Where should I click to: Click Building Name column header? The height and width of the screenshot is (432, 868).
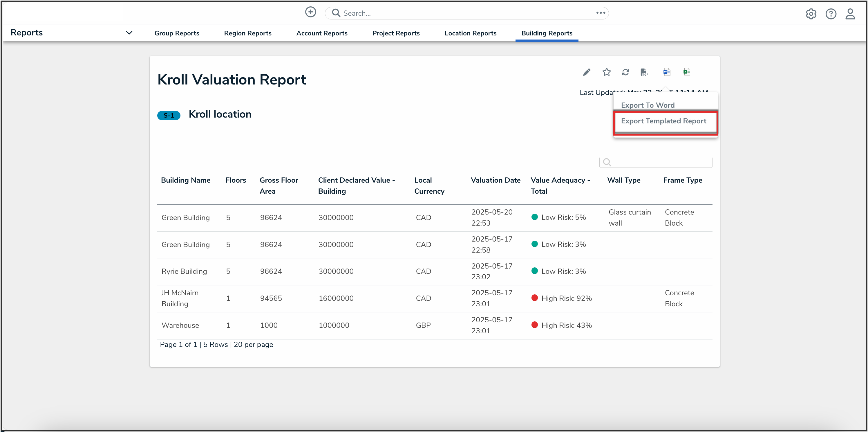point(186,180)
